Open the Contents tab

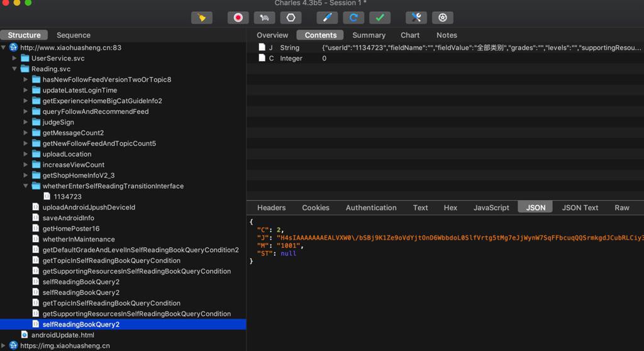tap(321, 35)
